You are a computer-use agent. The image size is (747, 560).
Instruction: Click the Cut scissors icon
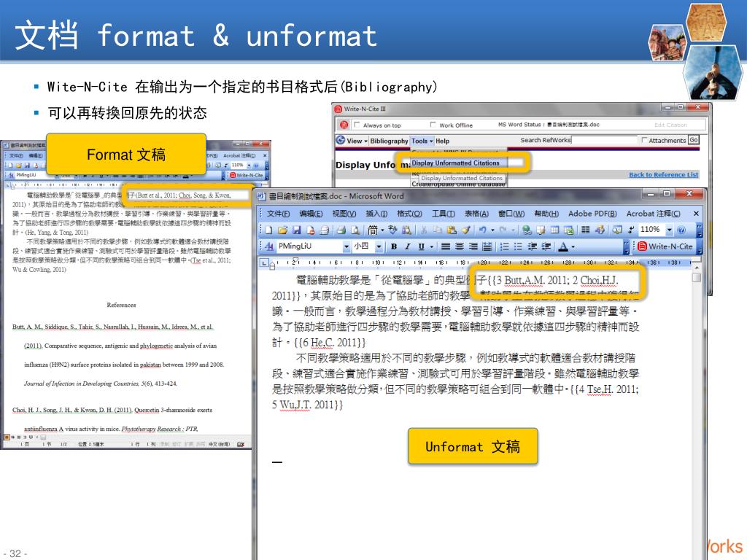pyautogui.click(x=424, y=230)
